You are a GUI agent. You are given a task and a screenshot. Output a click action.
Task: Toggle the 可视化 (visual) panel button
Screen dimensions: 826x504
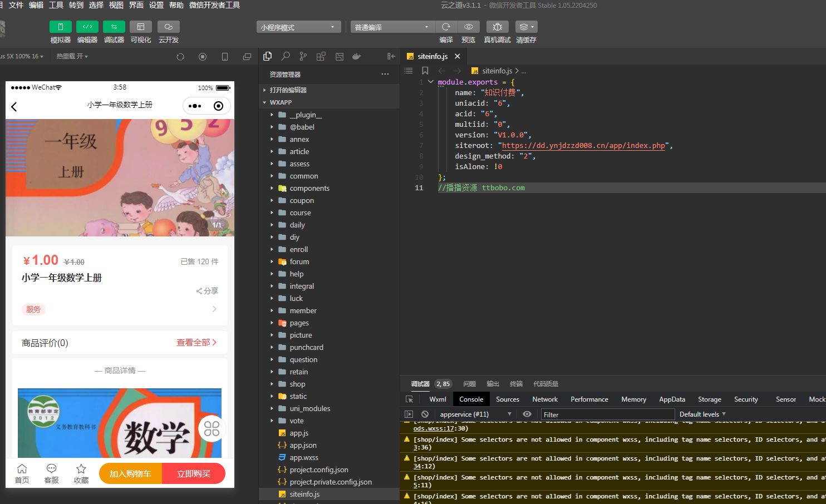coord(141,27)
